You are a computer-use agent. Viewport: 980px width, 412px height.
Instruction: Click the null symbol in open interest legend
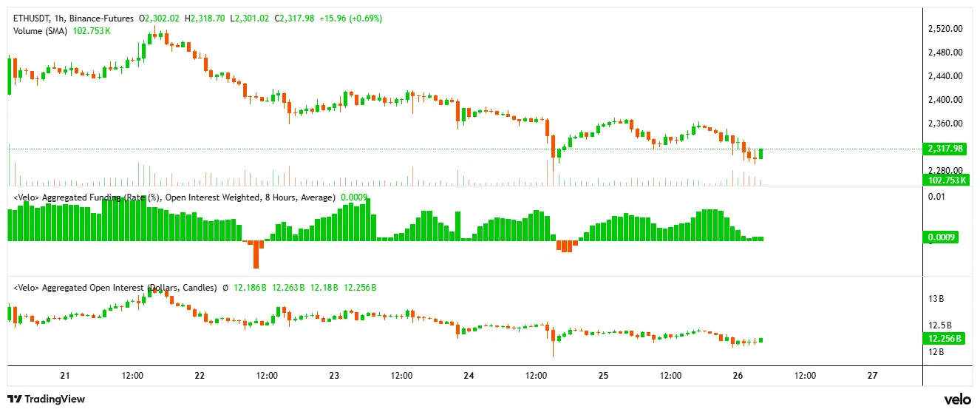(x=225, y=288)
